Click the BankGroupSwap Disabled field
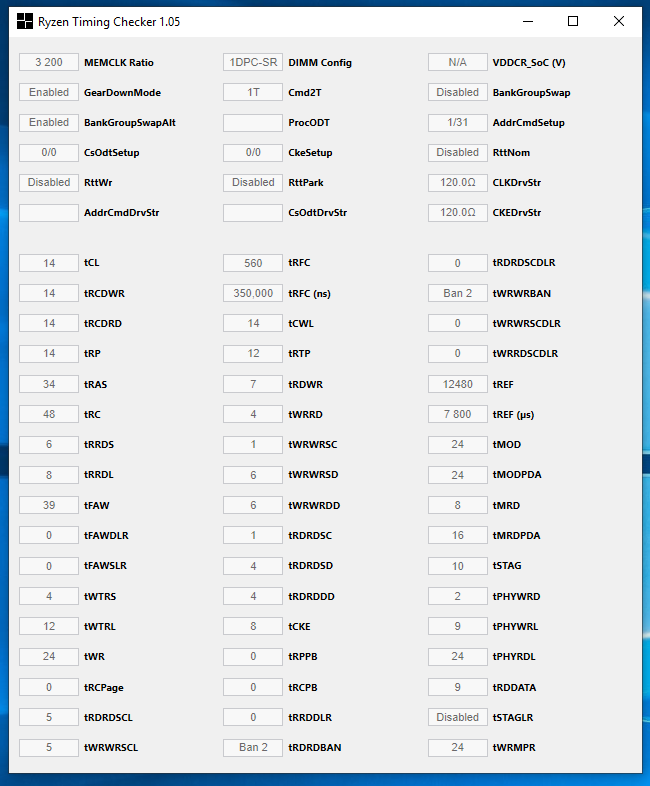 tap(458, 92)
